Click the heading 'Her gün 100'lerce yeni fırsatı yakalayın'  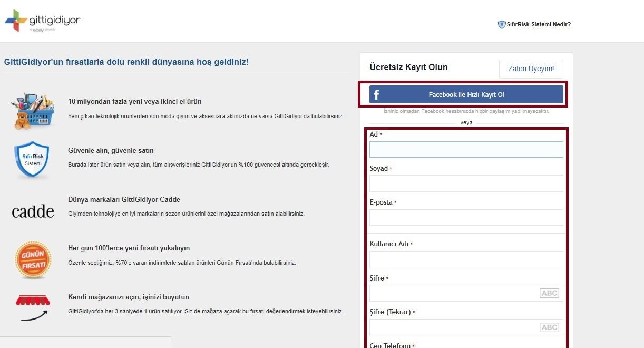tap(129, 248)
